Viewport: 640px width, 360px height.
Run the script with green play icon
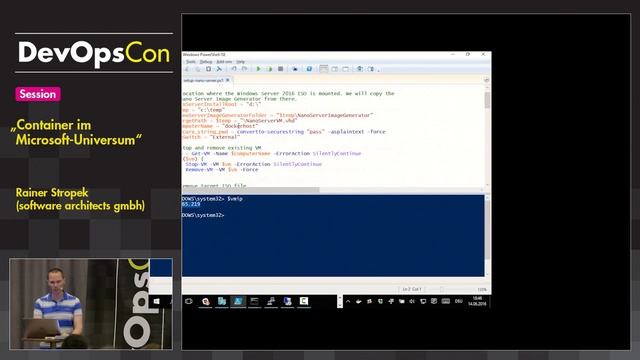coord(258,69)
